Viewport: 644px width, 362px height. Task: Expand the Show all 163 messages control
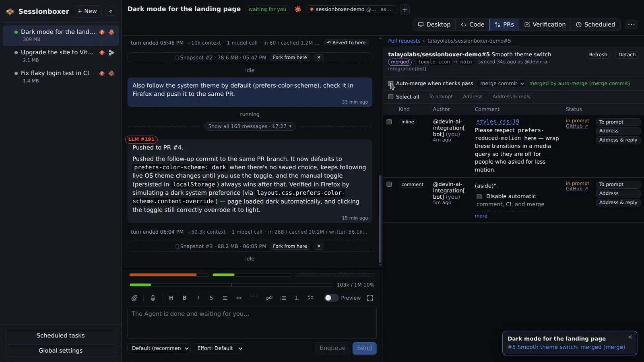click(x=250, y=126)
